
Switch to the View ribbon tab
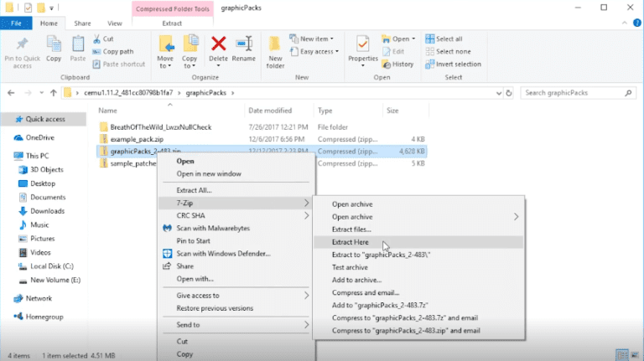point(115,23)
